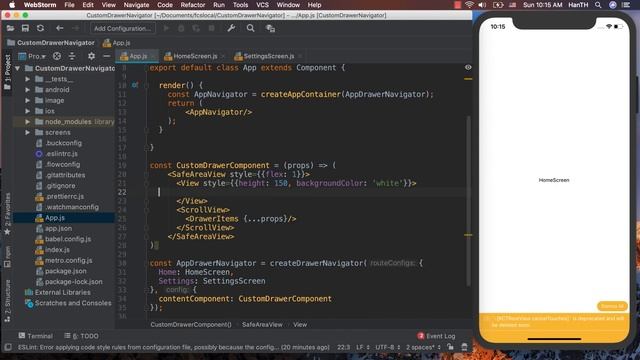The height and width of the screenshot is (360, 640).
Task: Open the 2 spaces indent dropdown
Action: pos(423,347)
